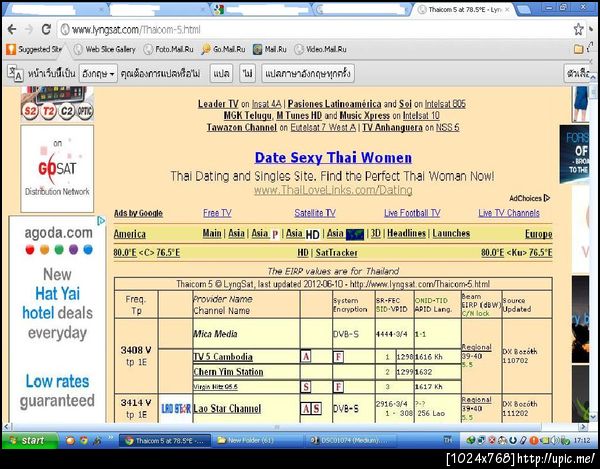Open the Satellite TV ad link

coord(315,213)
